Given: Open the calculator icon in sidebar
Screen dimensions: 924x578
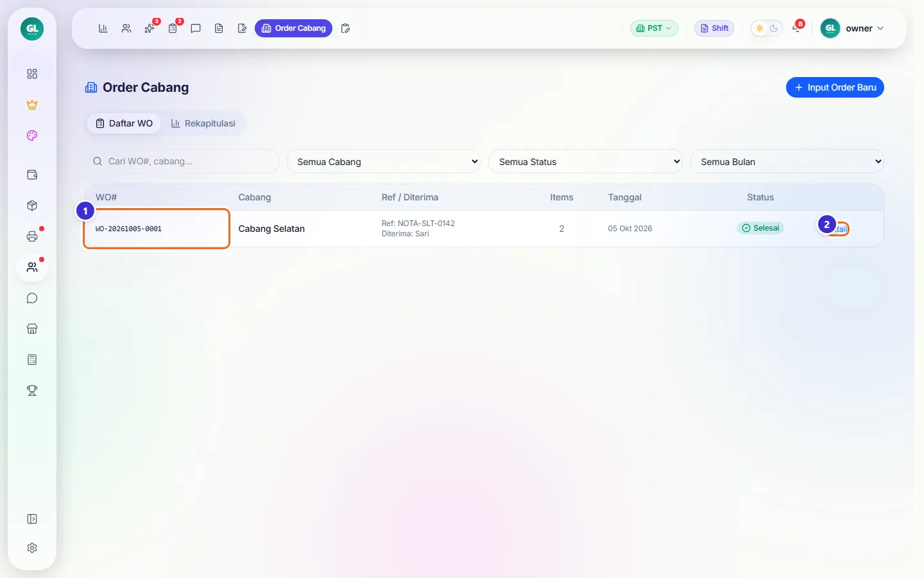Looking at the screenshot, I should pos(32,360).
